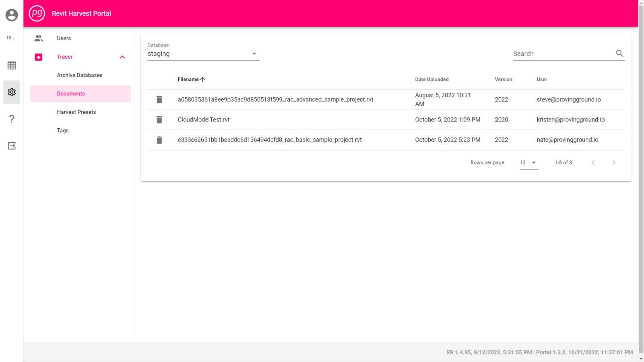Click the next page arrow in pagination
This screenshot has width=644, height=362.
[614, 162]
